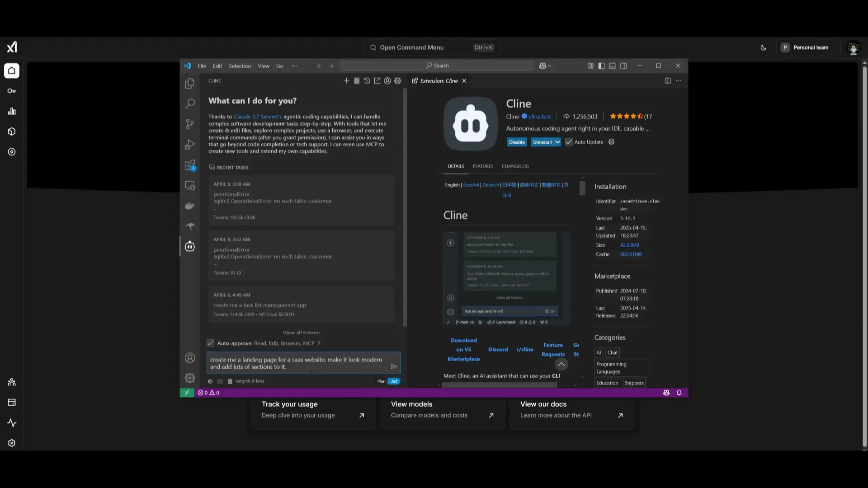Expand Auto-approve options chevron
The width and height of the screenshot is (868, 488).
[319, 343]
